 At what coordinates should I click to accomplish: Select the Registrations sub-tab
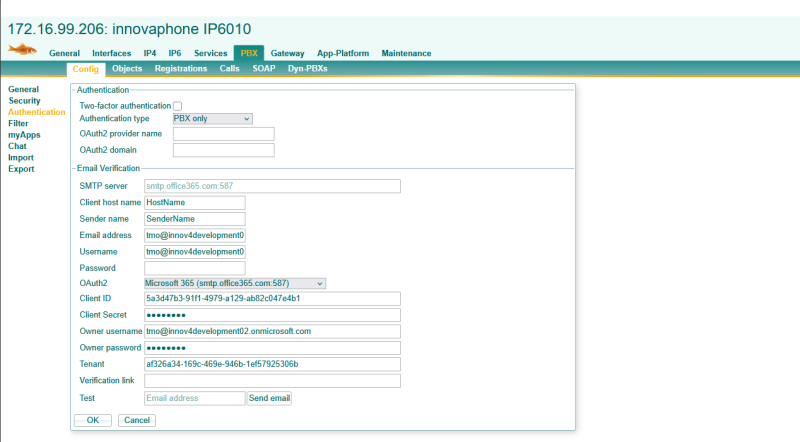[x=180, y=69]
